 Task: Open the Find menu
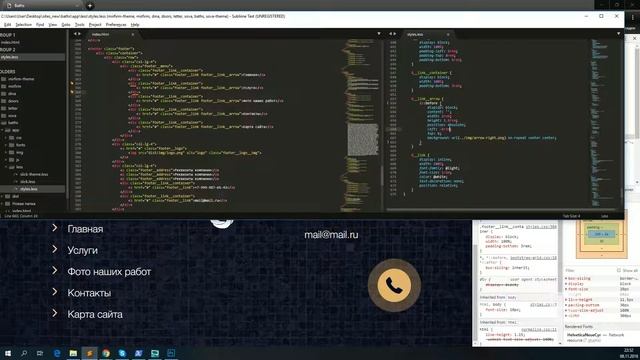tap(40, 25)
